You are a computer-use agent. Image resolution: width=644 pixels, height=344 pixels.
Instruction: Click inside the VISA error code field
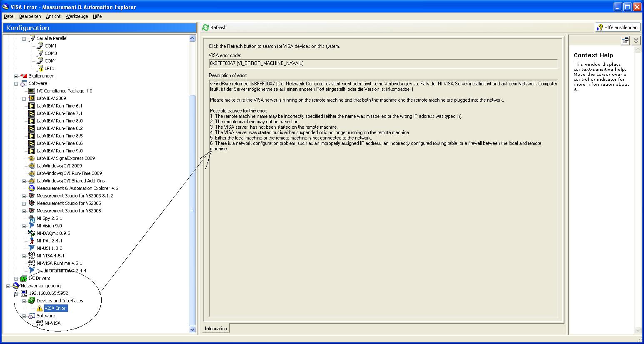(x=383, y=64)
